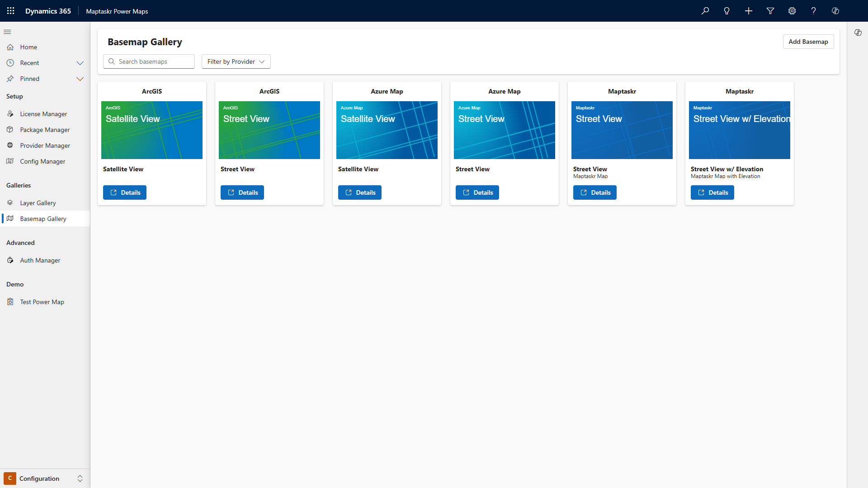Open the Layer Gallery
Screen dimensions: 868x488
[38, 202]
